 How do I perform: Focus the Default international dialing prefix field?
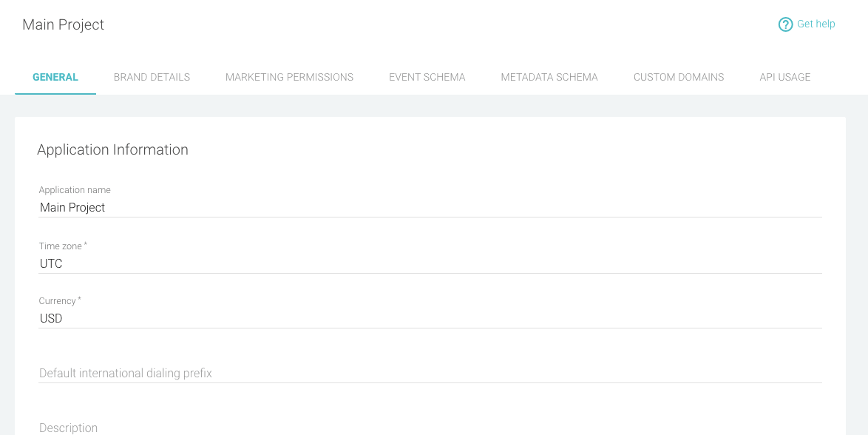click(430, 374)
